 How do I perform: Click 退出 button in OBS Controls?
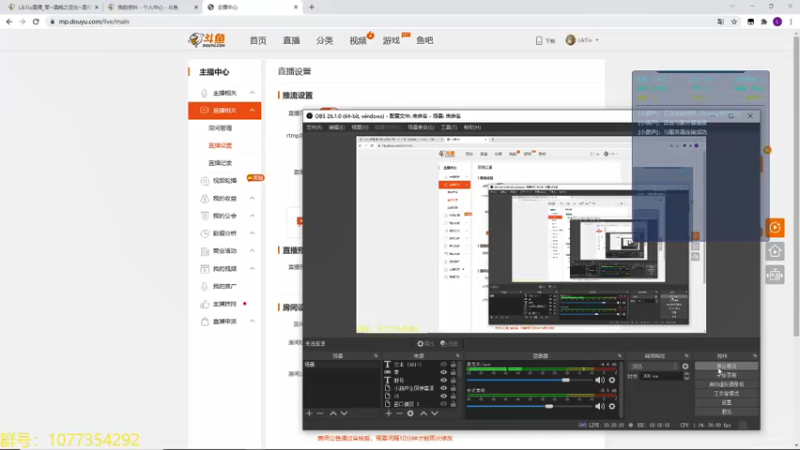pyautogui.click(x=726, y=412)
